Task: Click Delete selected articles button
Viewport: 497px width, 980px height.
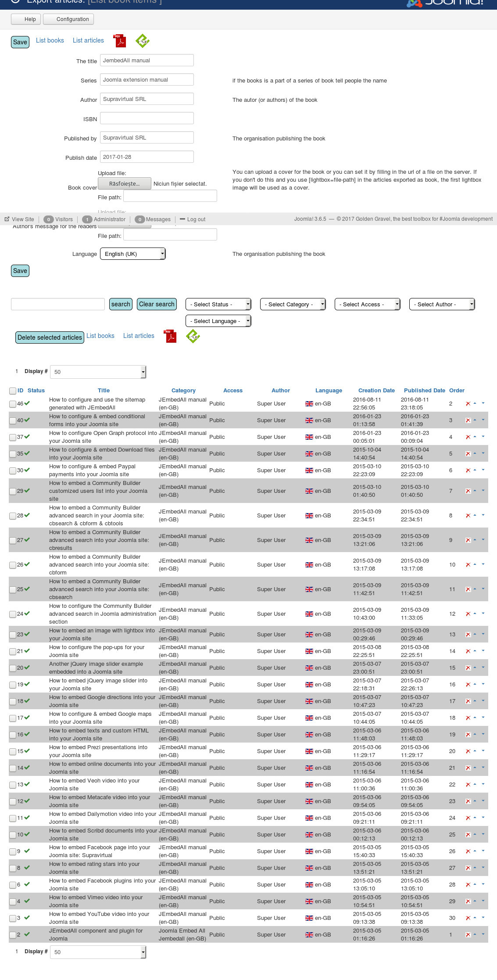Action: pyautogui.click(x=50, y=337)
